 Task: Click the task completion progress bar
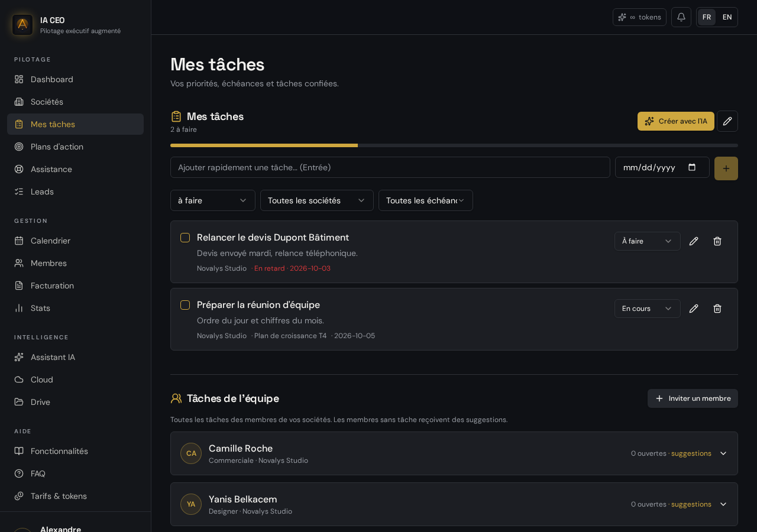pyautogui.click(x=454, y=145)
